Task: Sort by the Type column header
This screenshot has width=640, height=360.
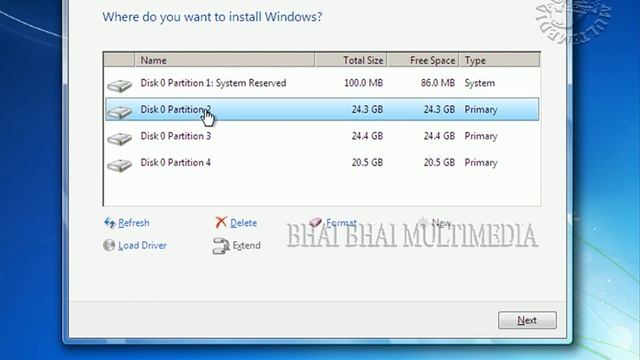Action: click(499, 60)
